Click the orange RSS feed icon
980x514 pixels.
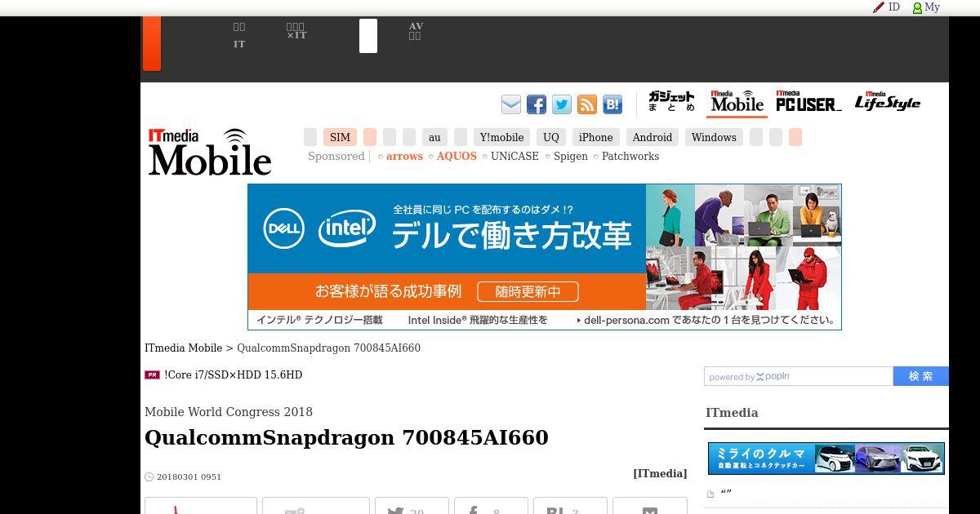(587, 104)
